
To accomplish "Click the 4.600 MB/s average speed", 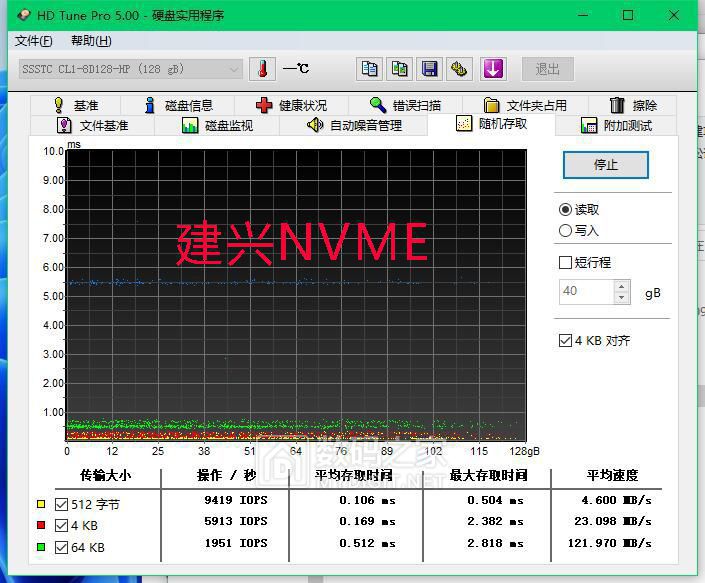I will point(616,500).
